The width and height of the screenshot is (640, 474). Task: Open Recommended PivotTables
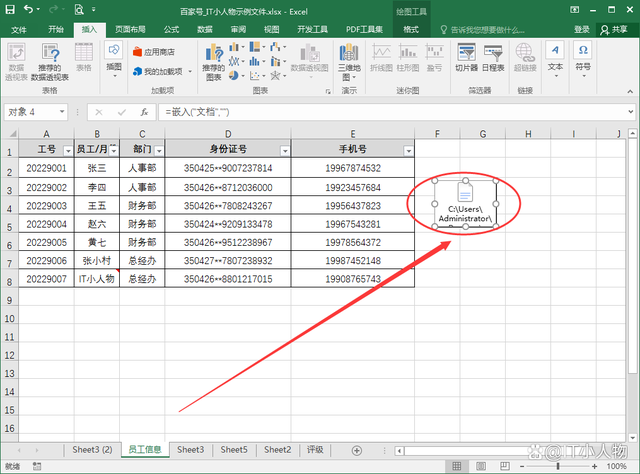click(50, 62)
